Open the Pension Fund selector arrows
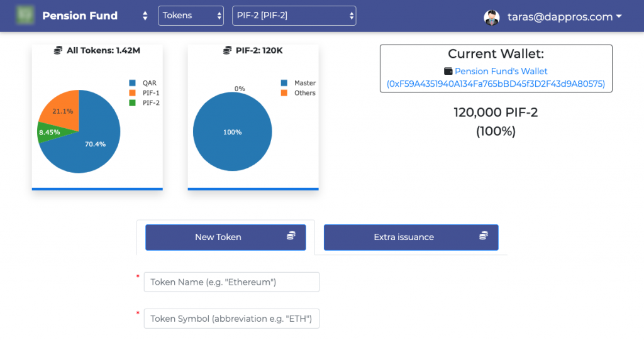The width and height of the screenshot is (644, 340). 145,16
